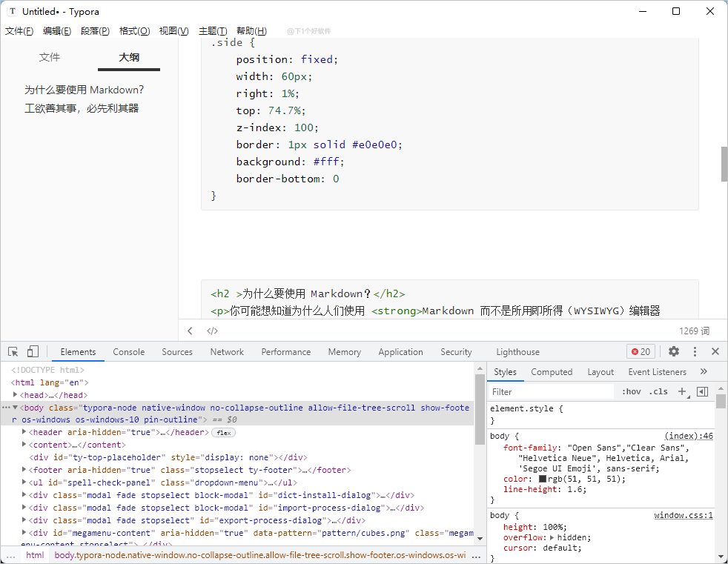Screen dimensions: 728x564
Task: Click the rgb(51, 51, 51) color swatch
Action: (543, 480)
